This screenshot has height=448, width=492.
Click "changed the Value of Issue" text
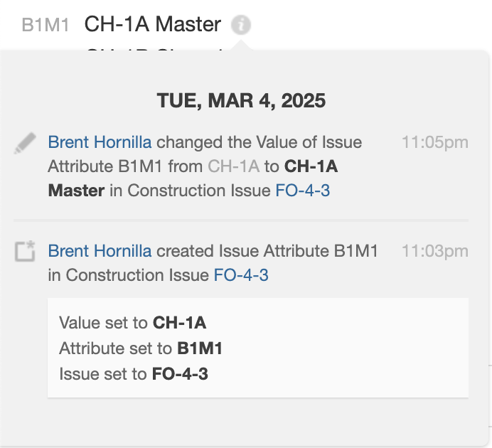click(259, 142)
